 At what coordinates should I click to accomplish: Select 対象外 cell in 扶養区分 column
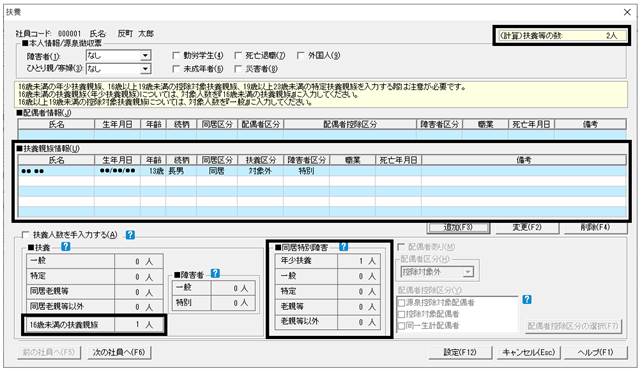pyautogui.click(x=260, y=171)
